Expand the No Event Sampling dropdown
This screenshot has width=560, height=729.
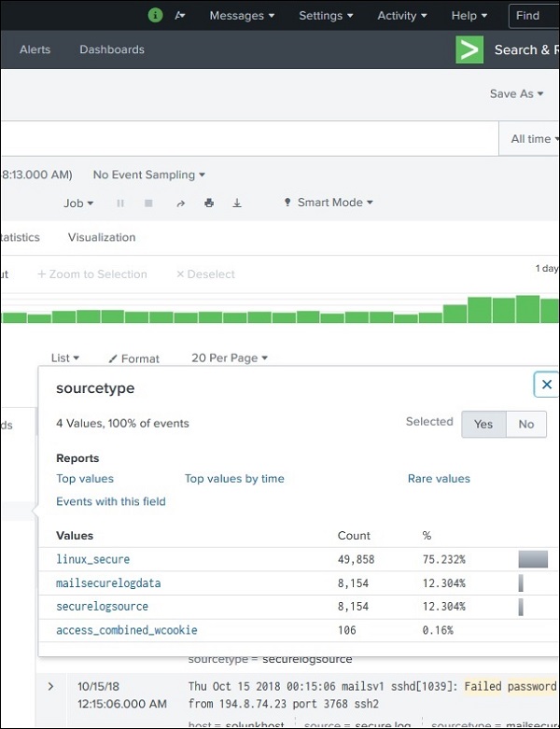149,175
